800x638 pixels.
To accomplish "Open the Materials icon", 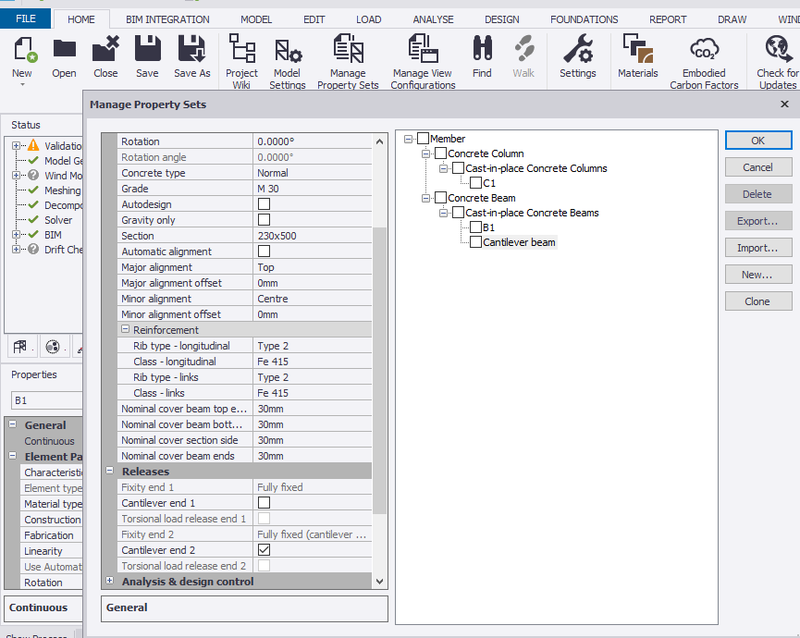I will (x=638, y=48).
